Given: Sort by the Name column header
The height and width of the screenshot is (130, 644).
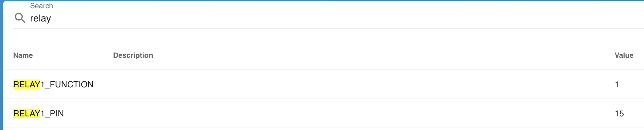Looking at the screenshot, I should tap(23, 55).
